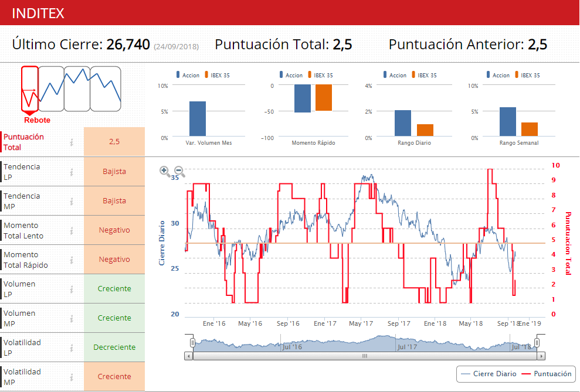Select the left navigator range handle
This screenshot has height=392, width=580.
point(192,343)
